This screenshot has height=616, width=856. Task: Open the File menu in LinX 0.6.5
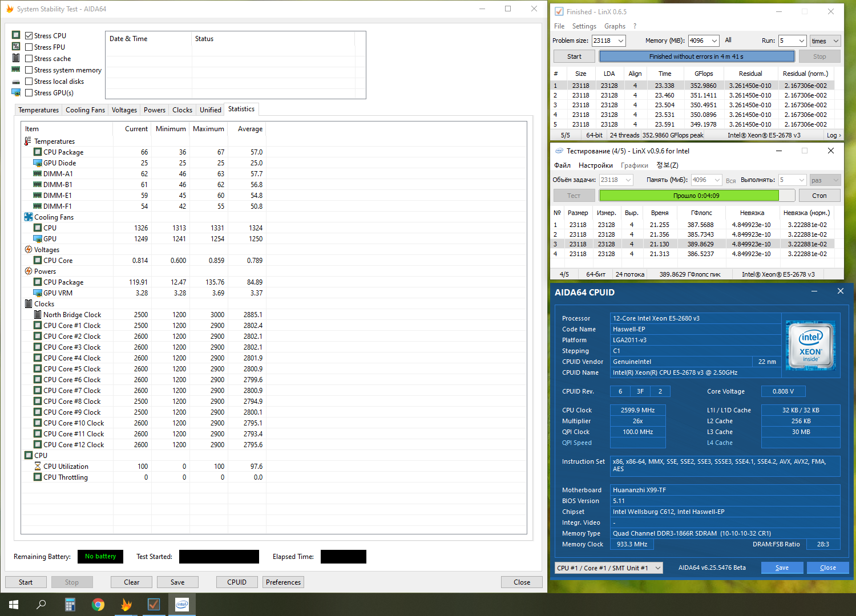pos(559,26)
